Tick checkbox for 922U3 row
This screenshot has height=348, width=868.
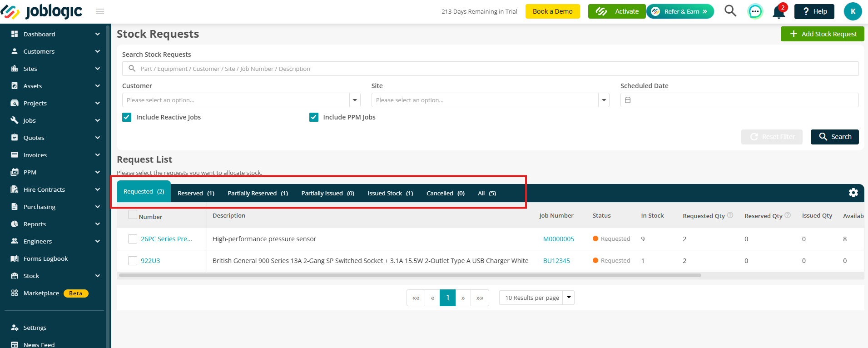tap(133, 261)
